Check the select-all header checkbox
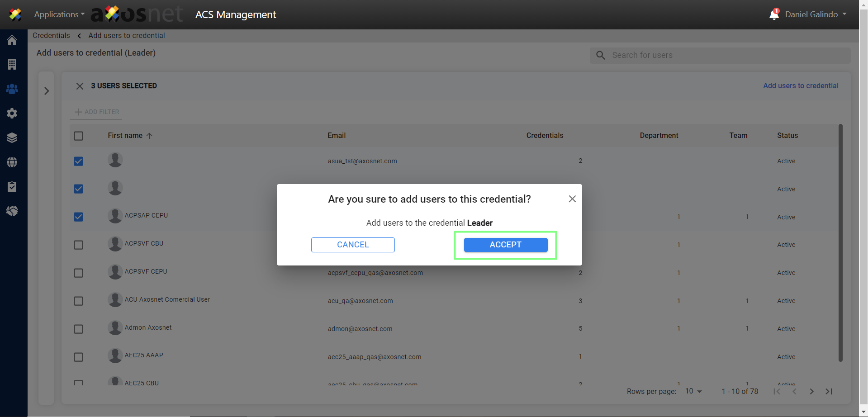 click(79, 136)
